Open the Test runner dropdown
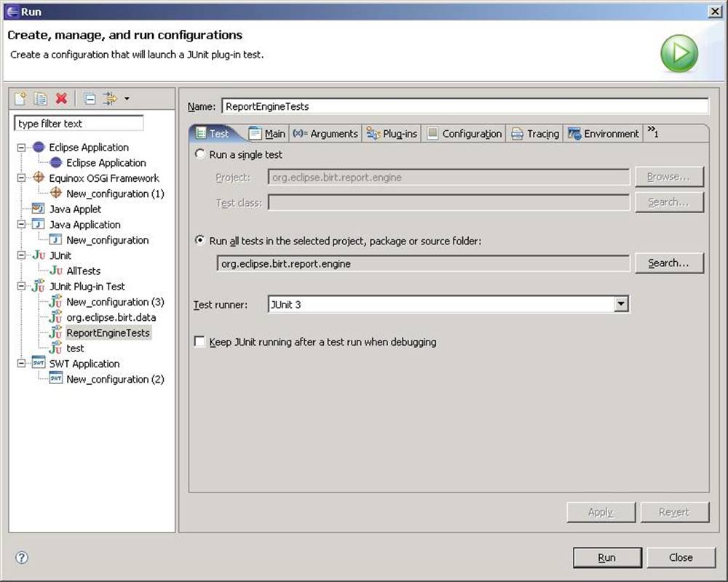The height and width of the screenshot is (582, 728). click(620, 305)
